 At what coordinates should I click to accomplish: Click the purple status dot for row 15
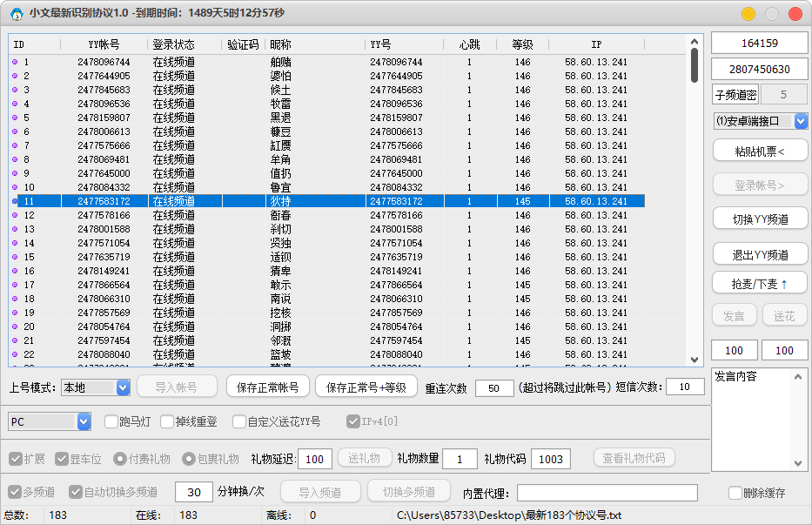tap(15, 257)
